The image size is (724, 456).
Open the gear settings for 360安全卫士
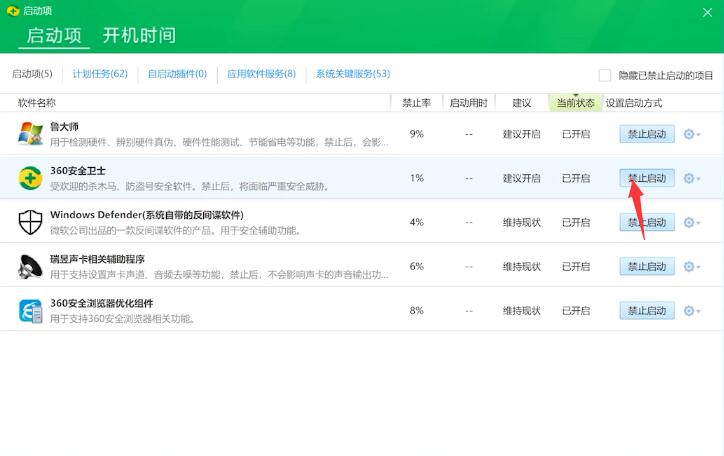pyautogui.click(x=691, y=178)
